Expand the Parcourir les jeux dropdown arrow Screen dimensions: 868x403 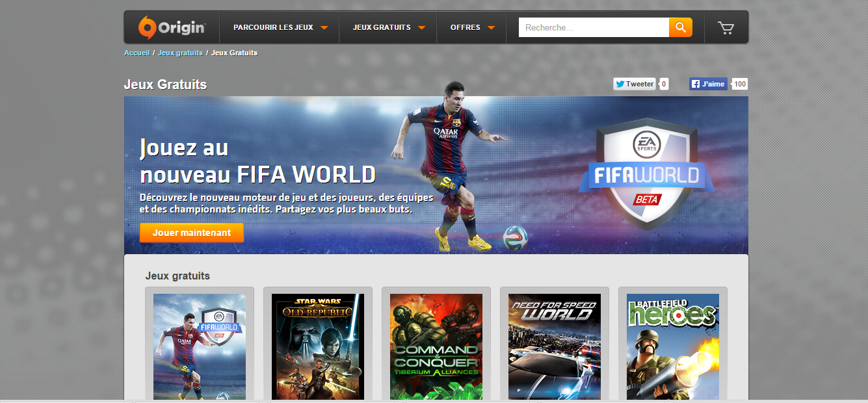click(324, 28)
